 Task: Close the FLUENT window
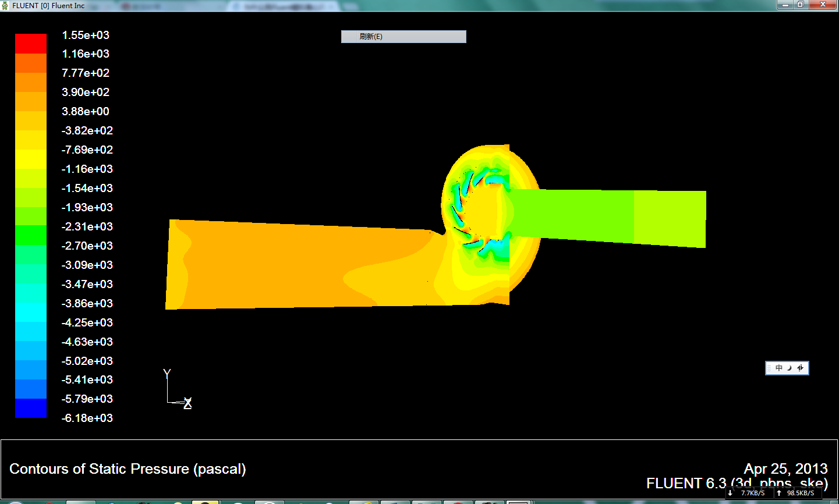pyautogui.click(x=823, y=5)
